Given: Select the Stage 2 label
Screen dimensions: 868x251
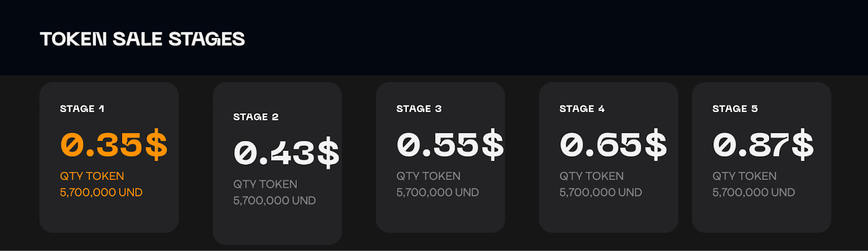Looking at the screenshot, I should (x=256, y=117).
